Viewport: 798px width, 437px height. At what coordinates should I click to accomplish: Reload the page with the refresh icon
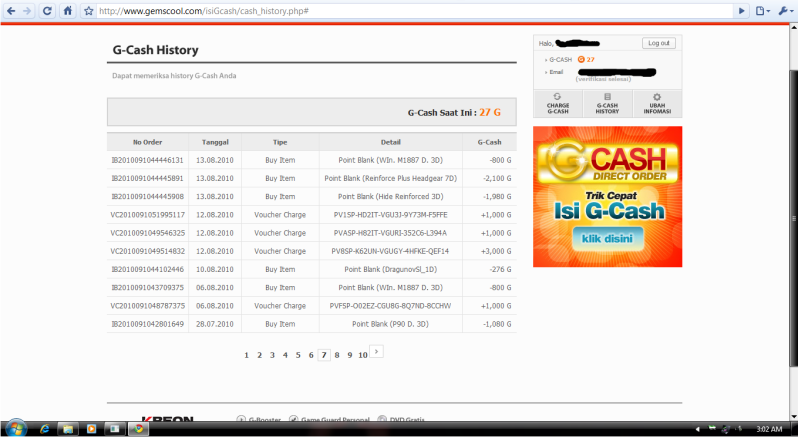tap(47, 11)
